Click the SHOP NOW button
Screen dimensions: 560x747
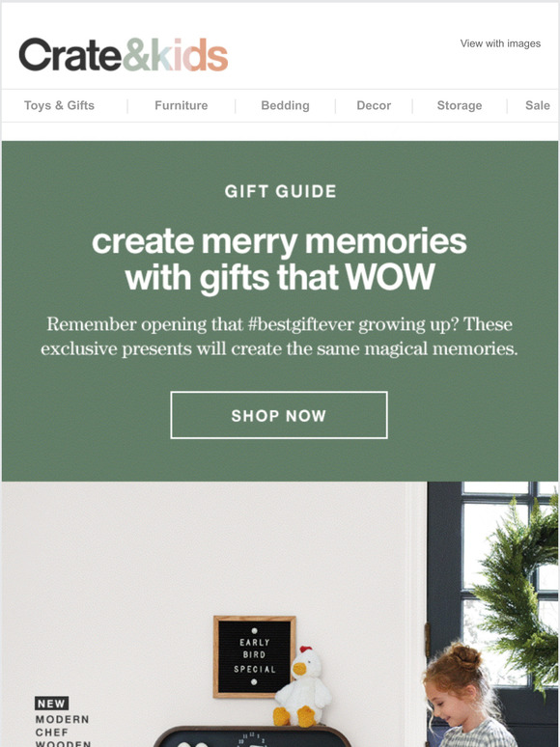279,415
